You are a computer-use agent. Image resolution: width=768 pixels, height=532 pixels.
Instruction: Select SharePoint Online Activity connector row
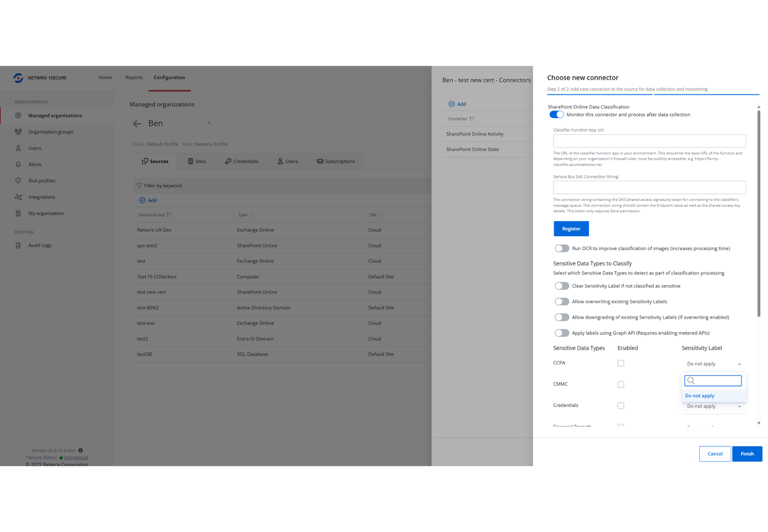tap(487, 134)
